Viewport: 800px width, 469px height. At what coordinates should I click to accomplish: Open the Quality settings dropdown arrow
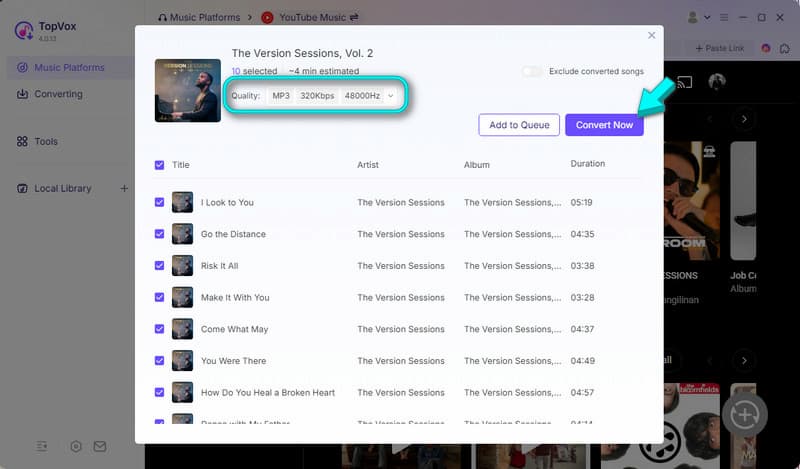coord(391,95)
